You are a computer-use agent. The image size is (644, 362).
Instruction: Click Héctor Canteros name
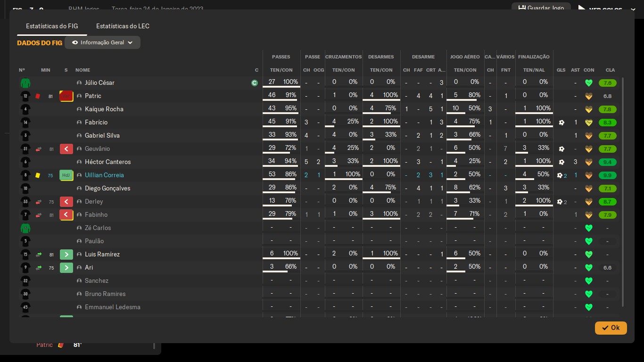pos(107,162)
